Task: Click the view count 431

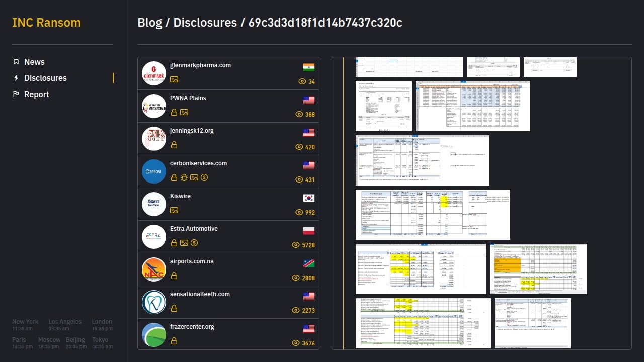Action: point(310,180)
